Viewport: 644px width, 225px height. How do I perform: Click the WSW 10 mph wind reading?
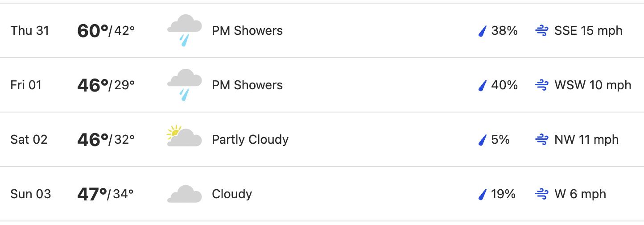[x=593, y=85]
